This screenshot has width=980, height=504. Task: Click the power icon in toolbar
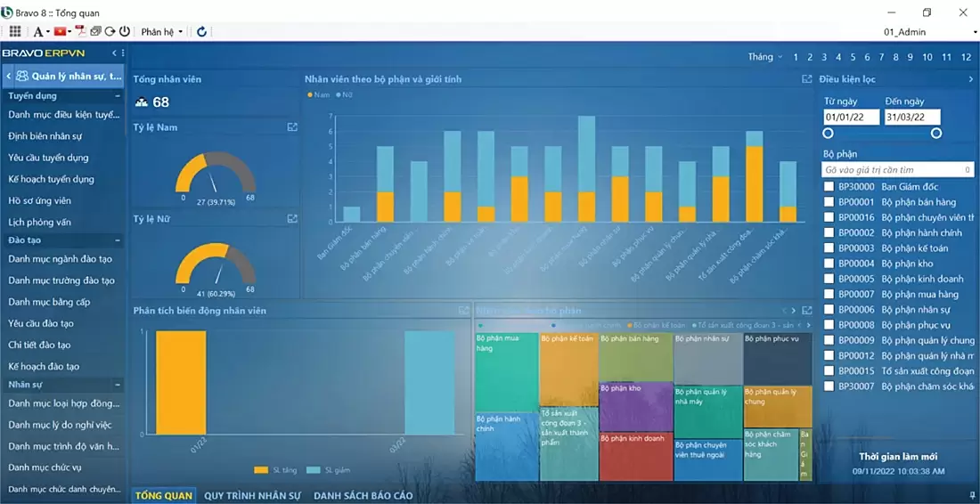point(125,31)
